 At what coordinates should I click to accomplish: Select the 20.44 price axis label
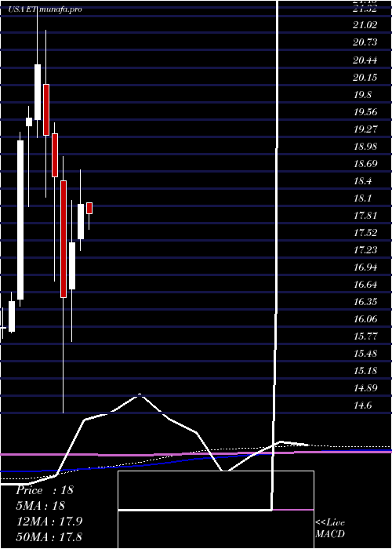pyautogui.click(x=365, y=60)
